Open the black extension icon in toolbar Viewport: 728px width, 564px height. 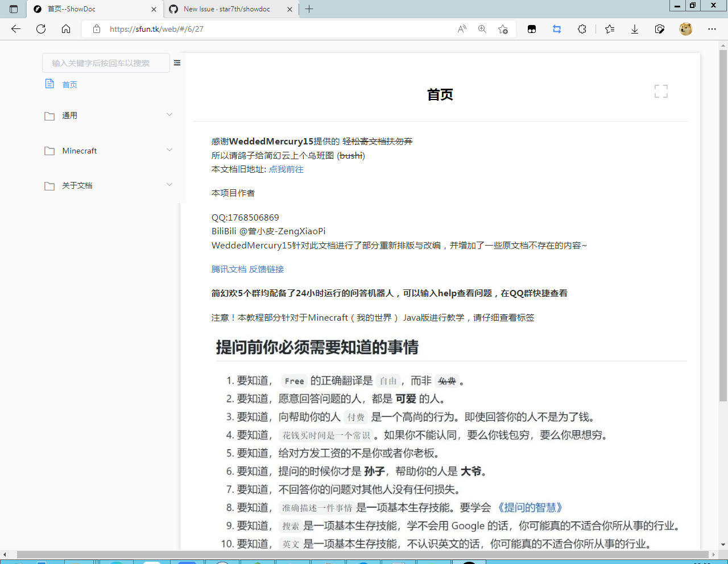pyautogui.click(x=532, y=29)
